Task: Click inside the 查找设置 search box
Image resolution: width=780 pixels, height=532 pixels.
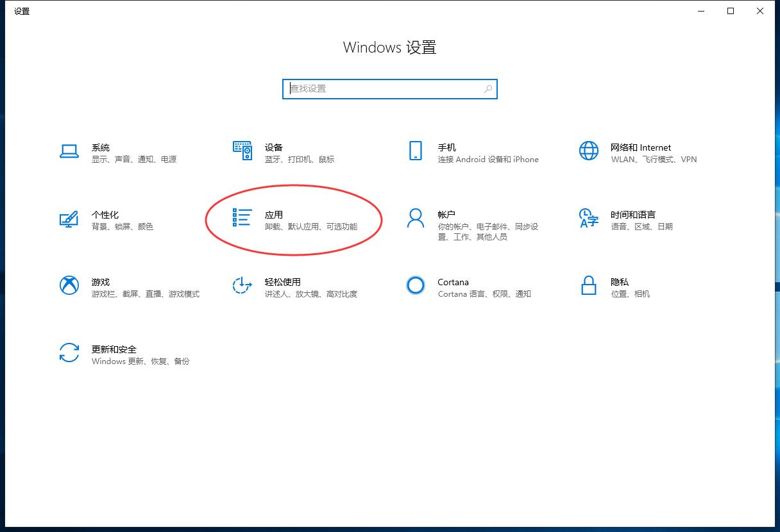Action: 390,89
